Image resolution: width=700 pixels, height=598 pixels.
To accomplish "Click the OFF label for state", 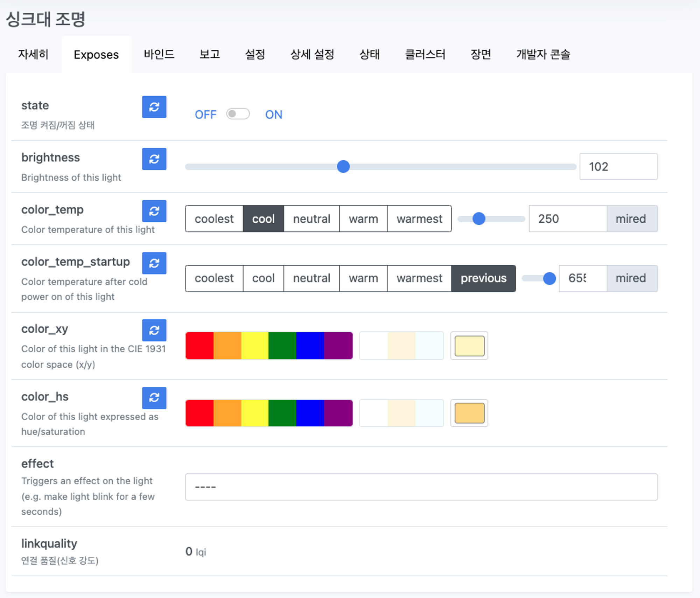I will (x=205, y=114).
